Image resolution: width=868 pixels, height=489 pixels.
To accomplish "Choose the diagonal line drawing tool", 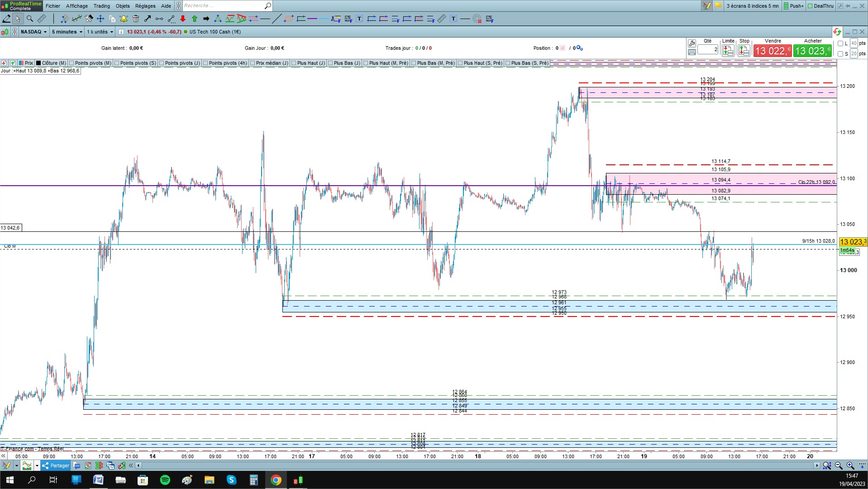I will coord(277,19).
